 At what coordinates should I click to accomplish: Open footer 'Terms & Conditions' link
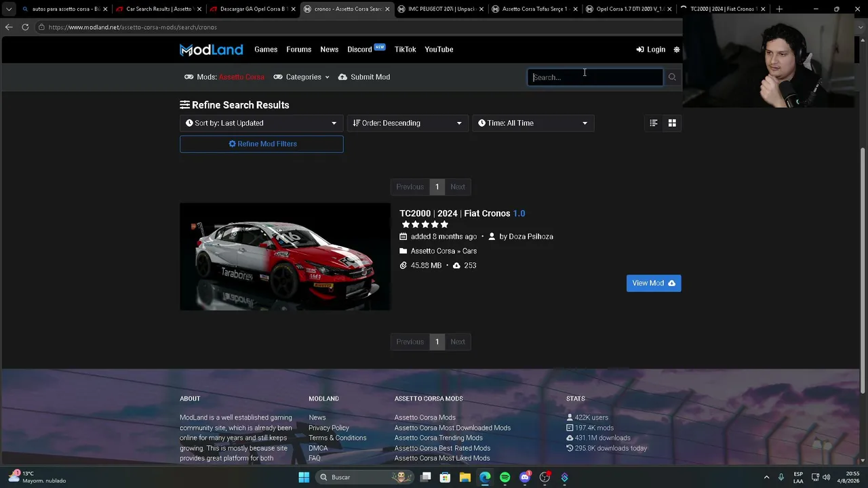[338, 438]
